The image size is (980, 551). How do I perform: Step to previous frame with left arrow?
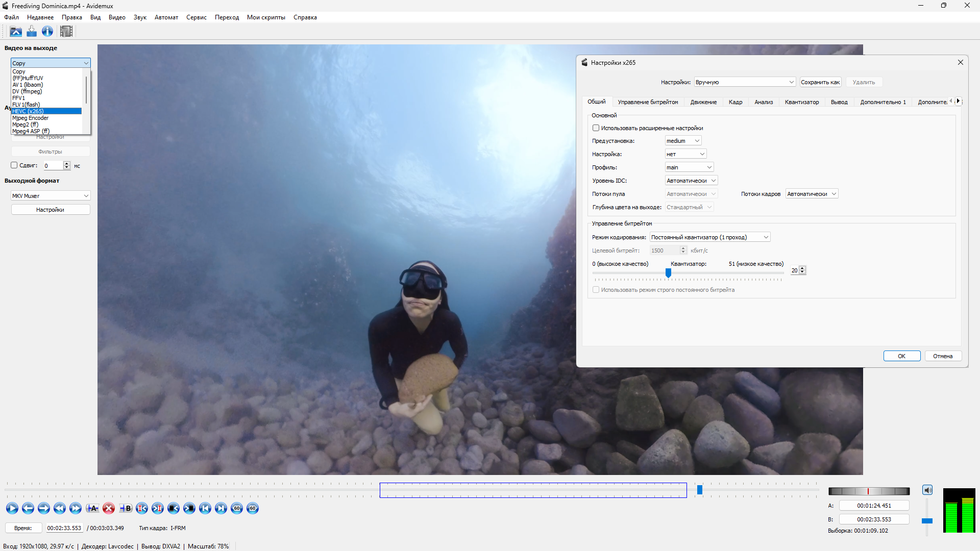pyautogui.click(x=28, y=508)
